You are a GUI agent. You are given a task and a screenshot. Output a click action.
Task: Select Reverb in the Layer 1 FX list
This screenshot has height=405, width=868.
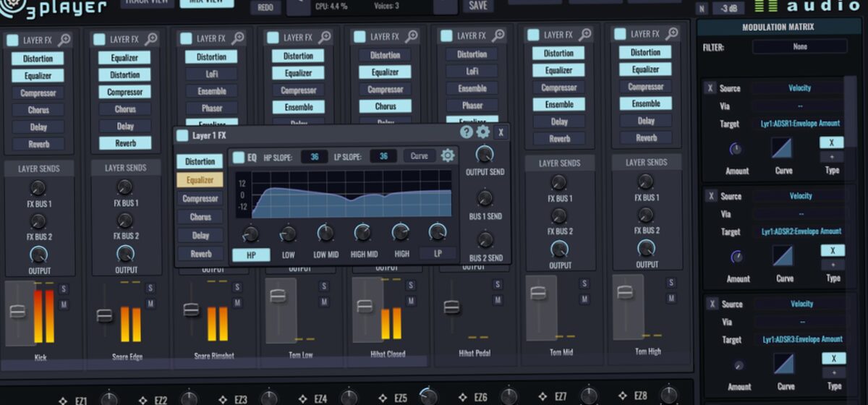200,254
